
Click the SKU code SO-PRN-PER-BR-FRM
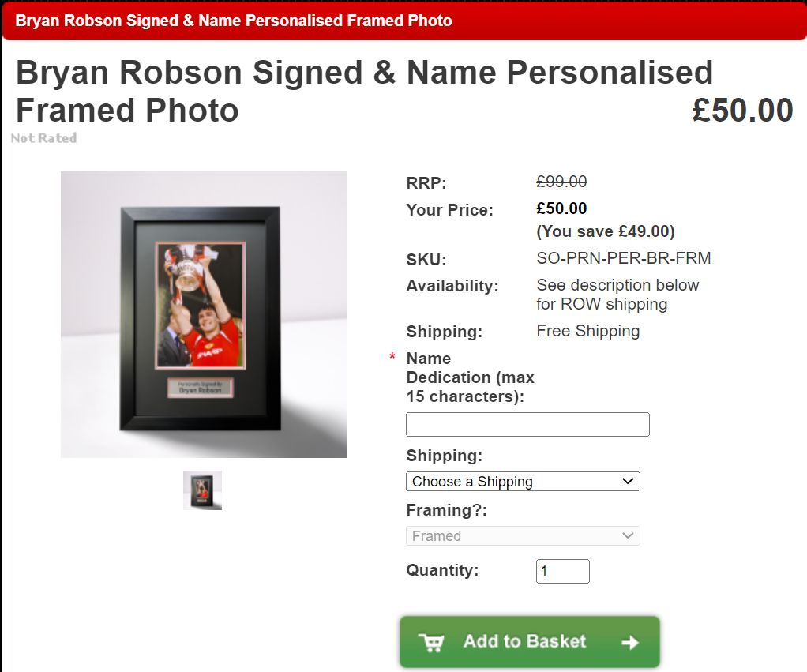pos(623,257)
